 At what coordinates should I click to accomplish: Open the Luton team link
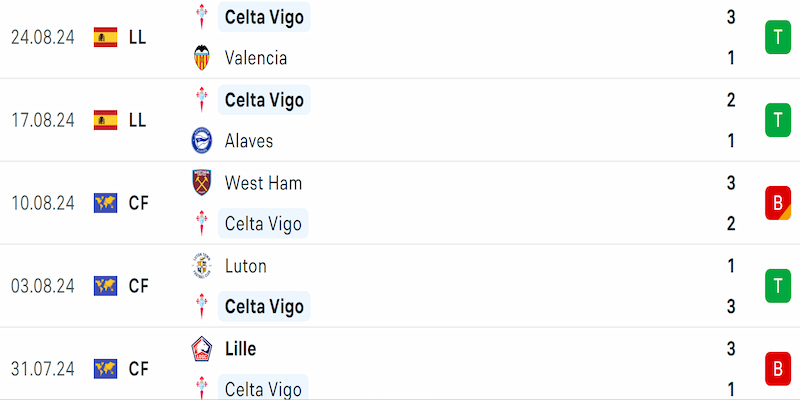(x=245, y=266)
